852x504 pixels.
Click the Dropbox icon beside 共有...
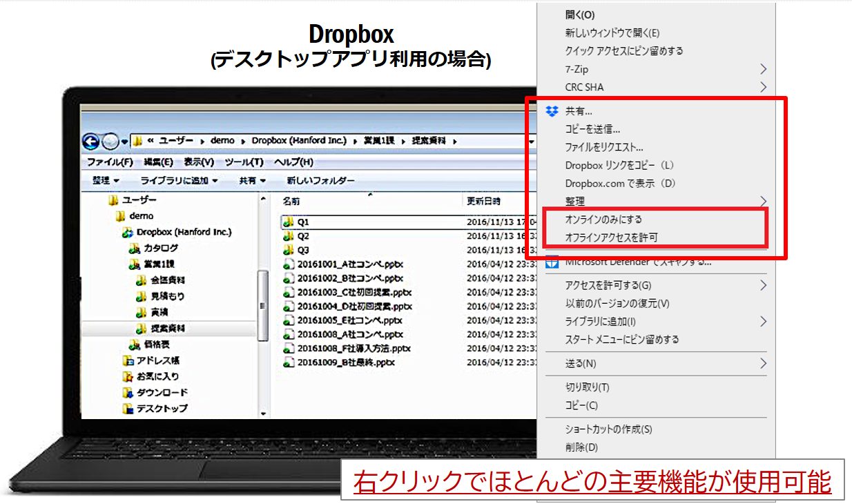551,111
